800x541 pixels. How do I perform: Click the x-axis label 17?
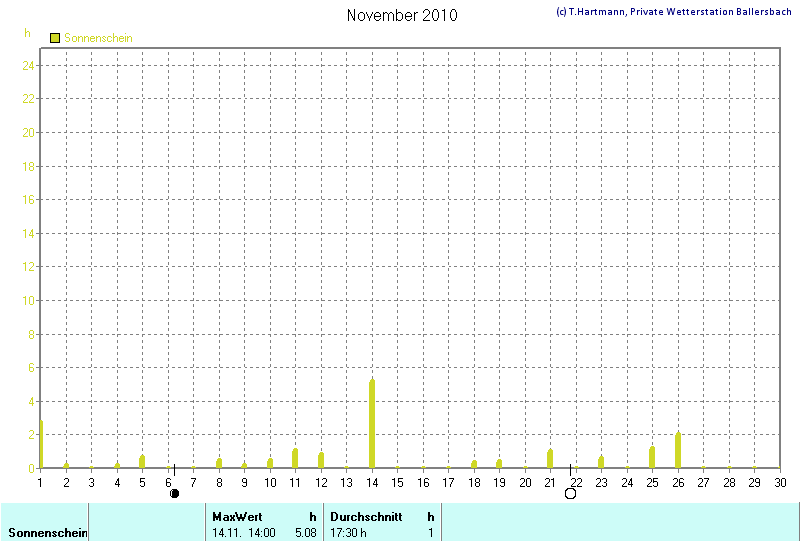[448, 483]
